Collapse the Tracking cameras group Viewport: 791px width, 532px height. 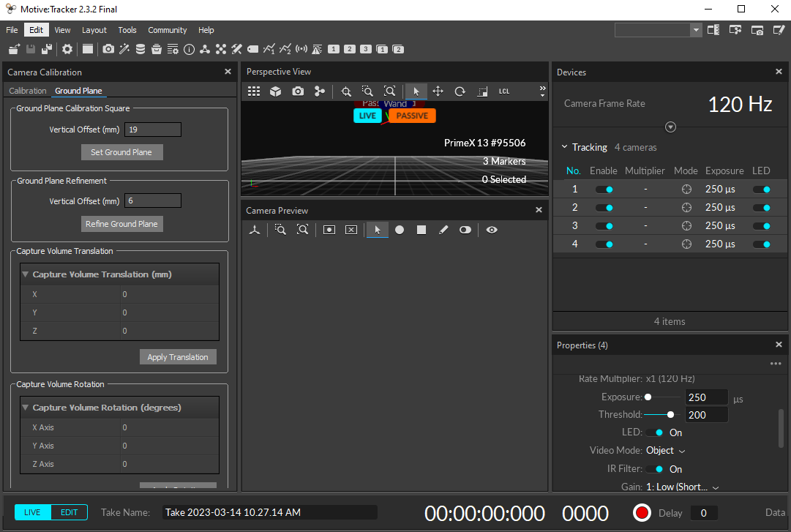(x=564, y=147)
